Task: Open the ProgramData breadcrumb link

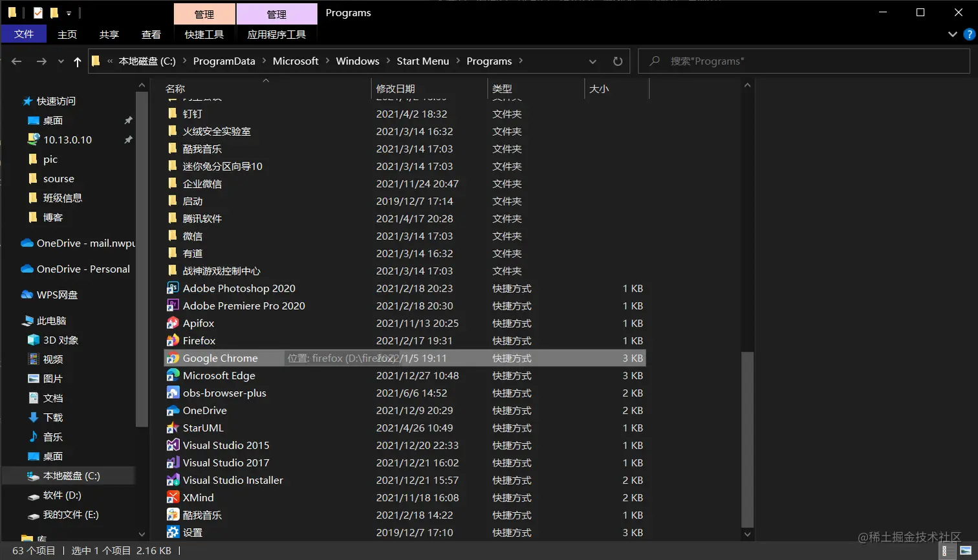Action: (224, 61)
